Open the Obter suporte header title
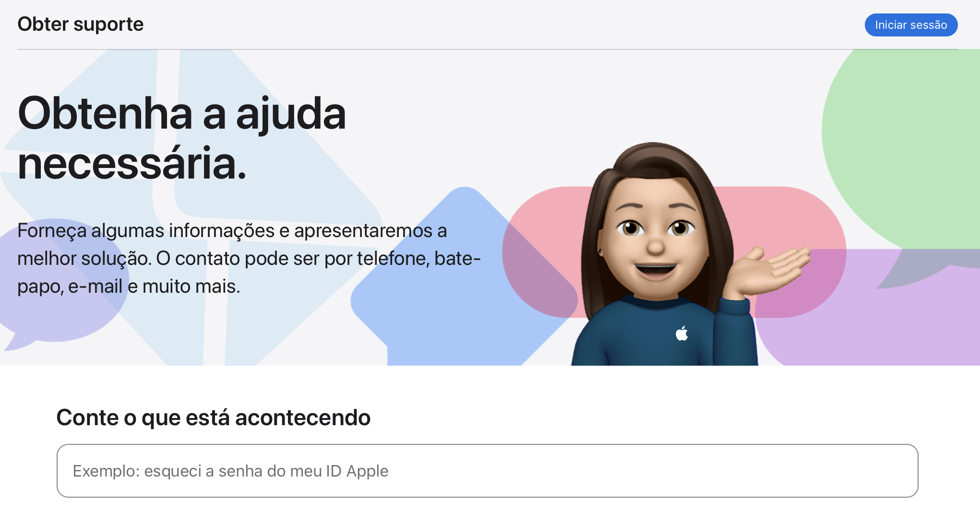The height and width of the screenshot is (525, 980). 81,24
